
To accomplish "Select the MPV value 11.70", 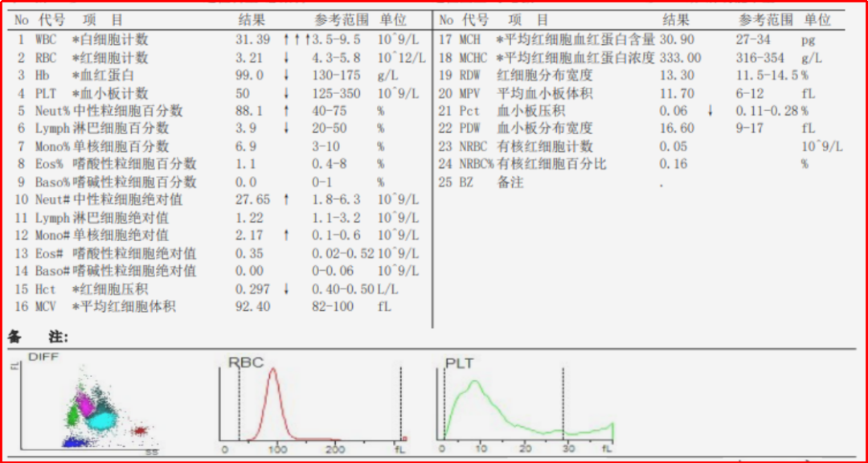I will [x=677, y=93].
